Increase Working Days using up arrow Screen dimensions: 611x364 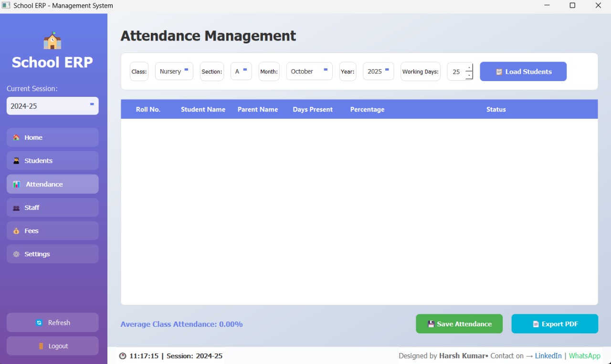coord(469,67)
